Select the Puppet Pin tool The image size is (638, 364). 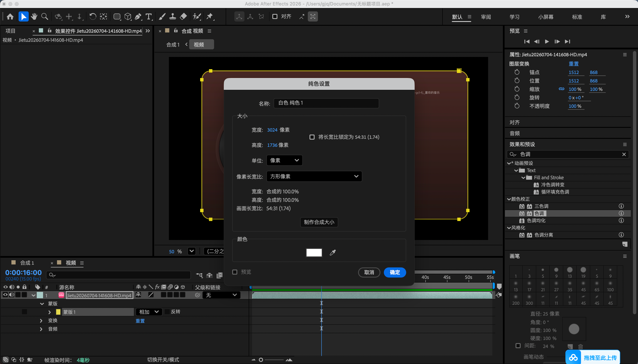[210, 16]
